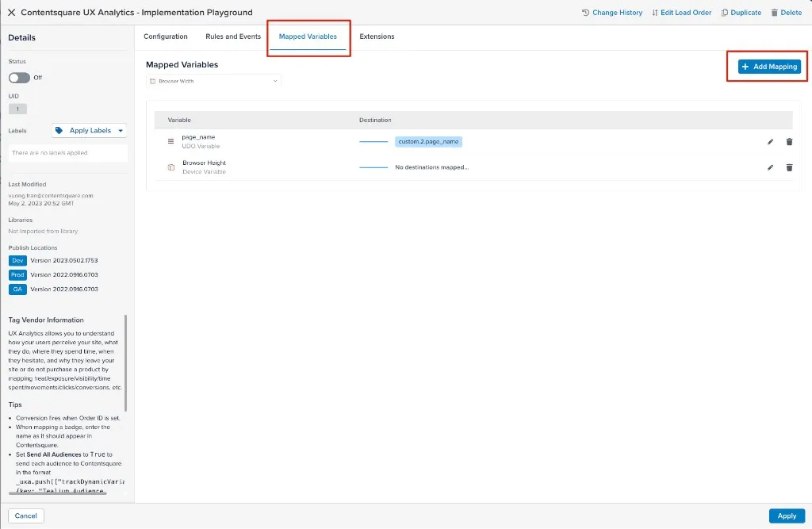This screenshot has width=812, height=529.
Task: Toggle the Status switch on
Action: pos(19,78)
